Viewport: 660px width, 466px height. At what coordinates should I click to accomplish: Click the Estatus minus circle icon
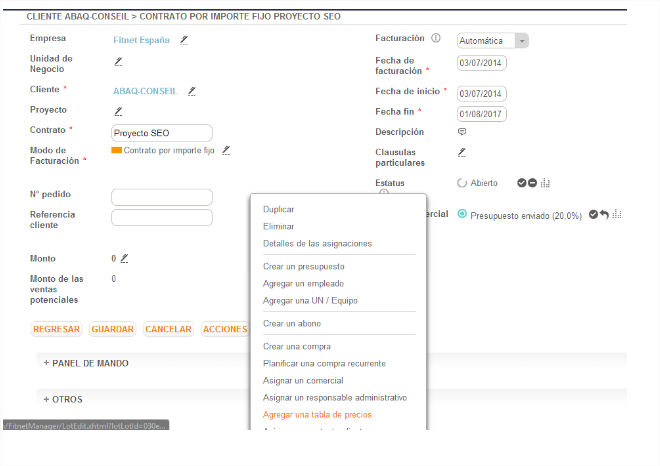[x=532, y=183]
